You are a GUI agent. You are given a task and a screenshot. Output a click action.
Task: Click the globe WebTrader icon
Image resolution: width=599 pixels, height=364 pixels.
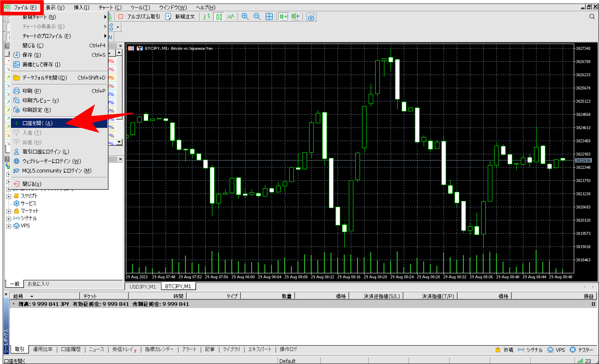click(x=16, y=161)
